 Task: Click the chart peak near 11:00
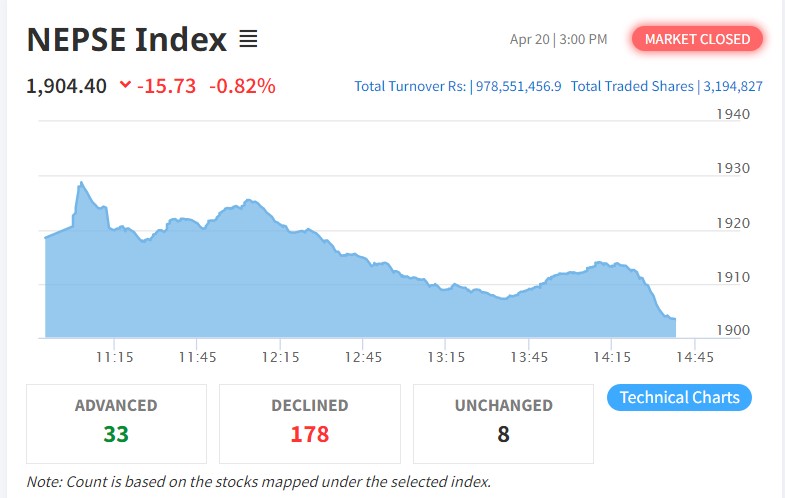tap(80, 184)
